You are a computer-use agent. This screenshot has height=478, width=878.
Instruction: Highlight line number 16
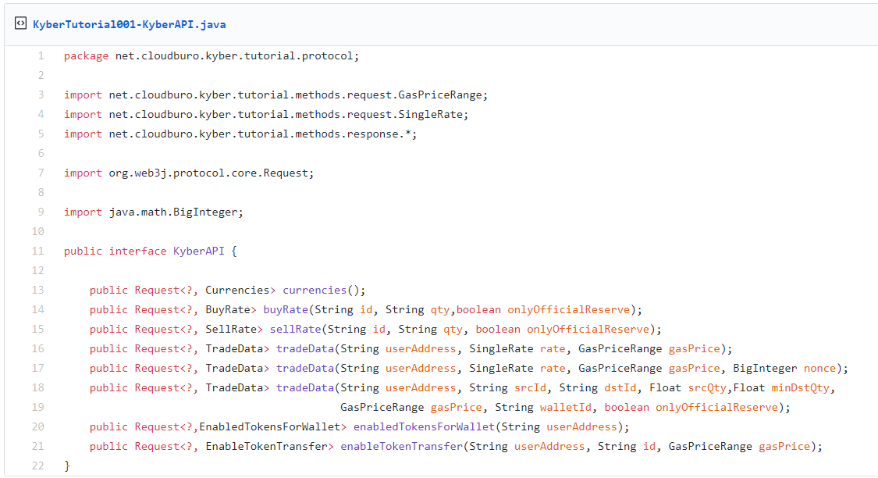point(38,349)
